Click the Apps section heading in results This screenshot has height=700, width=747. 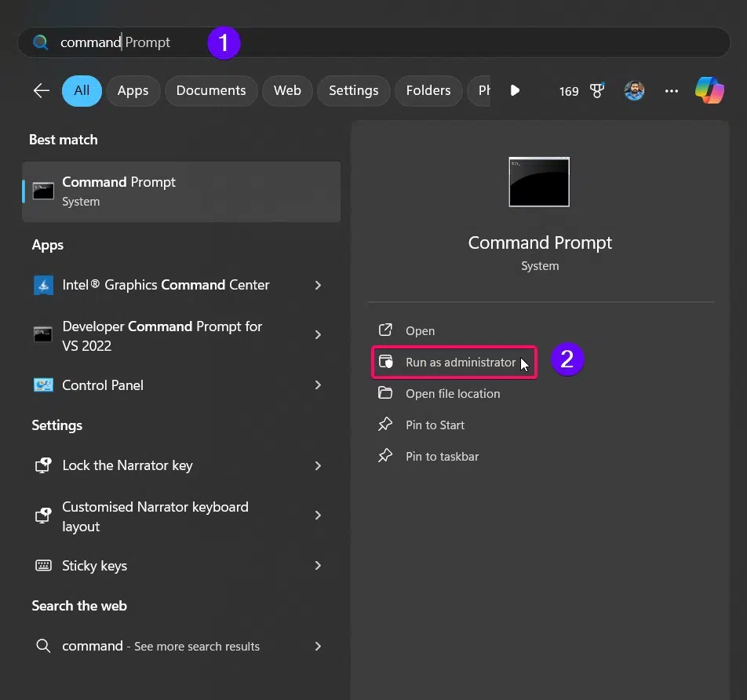coord(48,246)
